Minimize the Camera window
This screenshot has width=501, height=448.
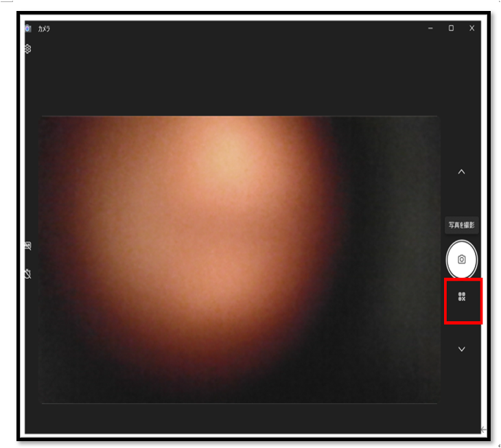pos(430,28)
